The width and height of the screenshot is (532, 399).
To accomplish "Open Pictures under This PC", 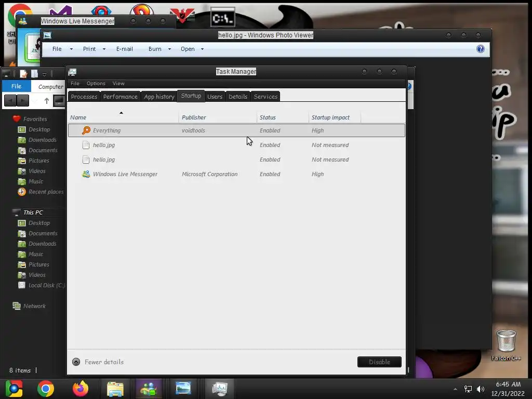I will pos(34,264).
